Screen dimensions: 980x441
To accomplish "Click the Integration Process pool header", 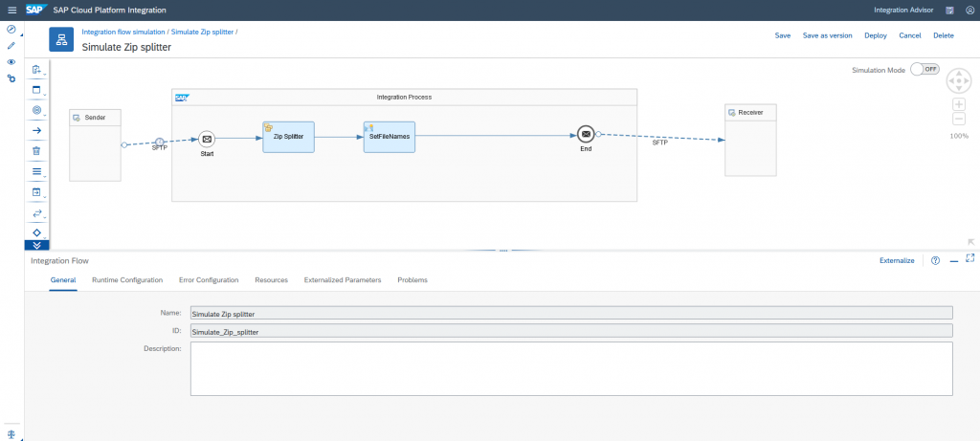I will click(404, 97).
